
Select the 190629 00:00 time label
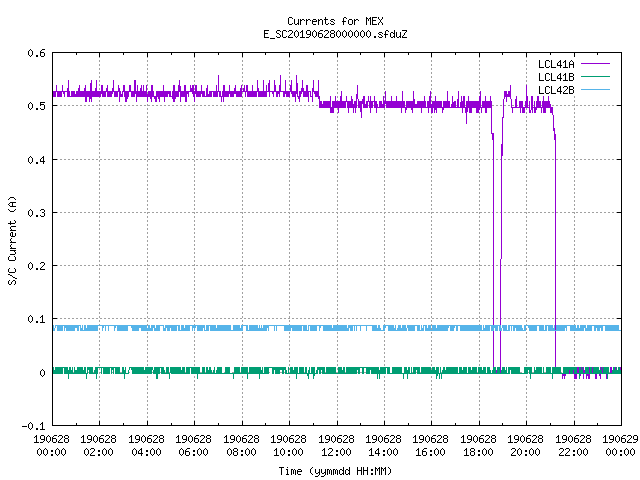(x=620, y=446)
